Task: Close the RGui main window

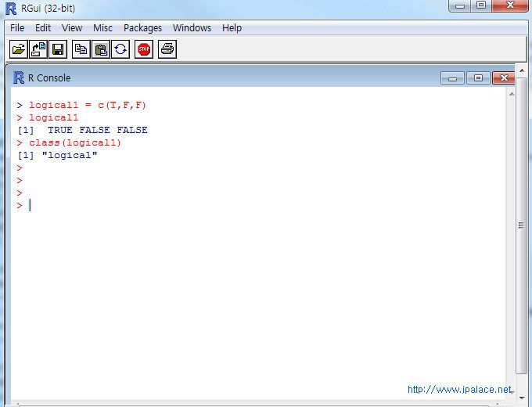Action: coord(510,5)
